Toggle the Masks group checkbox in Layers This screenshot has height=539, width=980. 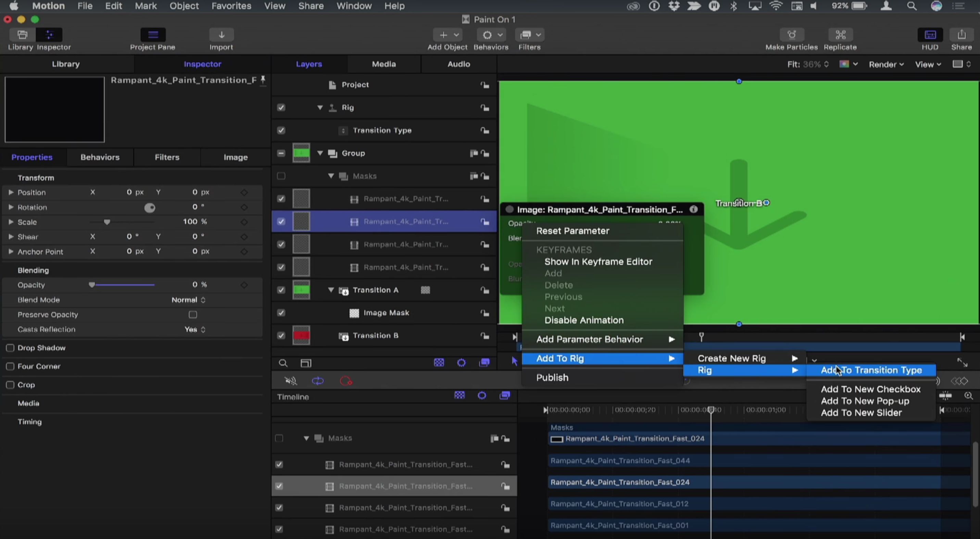coord(281,176)
